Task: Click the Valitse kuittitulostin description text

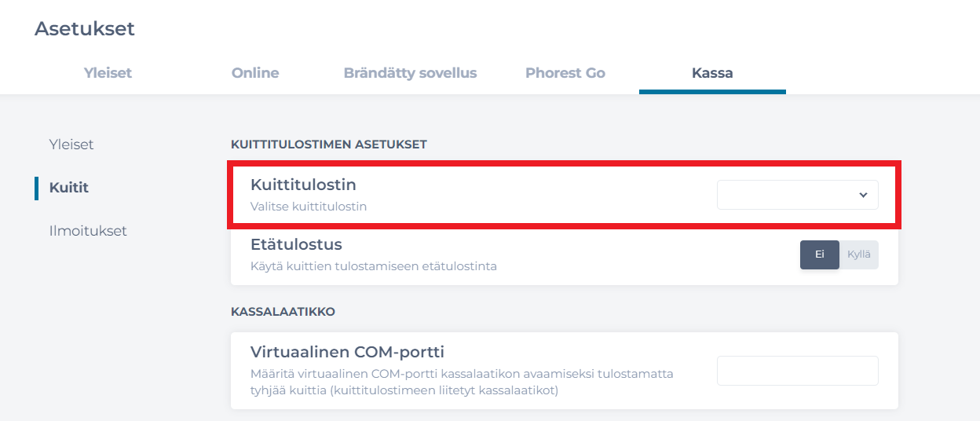Action: point(309,207)
